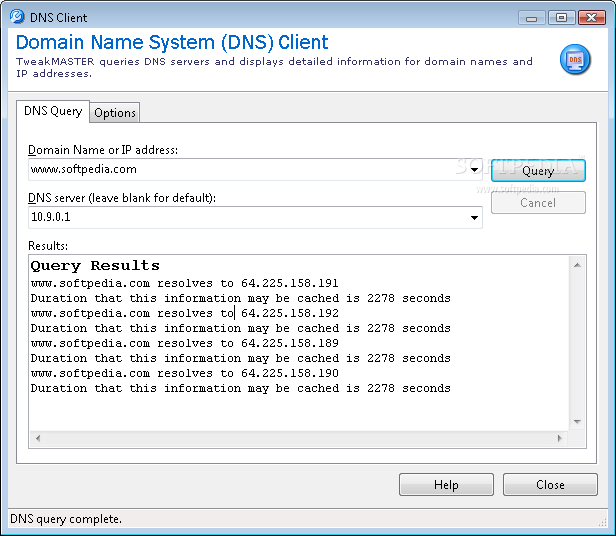Click the blue DNS monitor icon
This screenshot has height=536, width=616.
tap(575, 59)
